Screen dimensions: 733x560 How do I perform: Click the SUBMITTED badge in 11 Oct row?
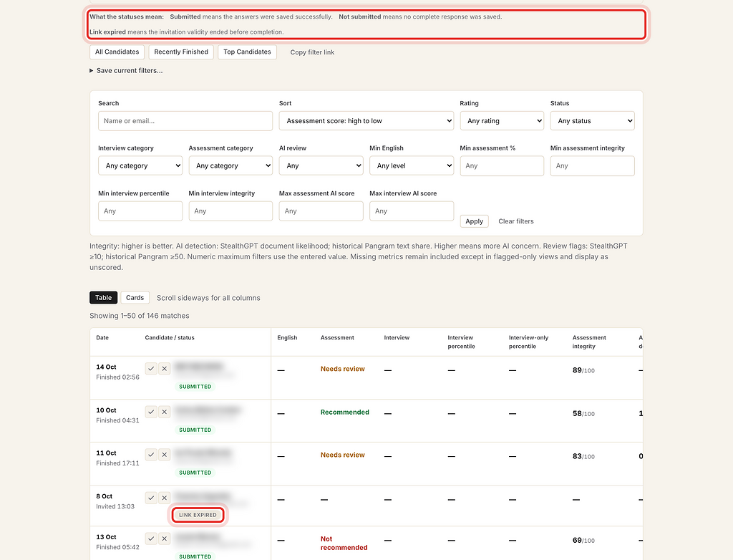[195, 473]
